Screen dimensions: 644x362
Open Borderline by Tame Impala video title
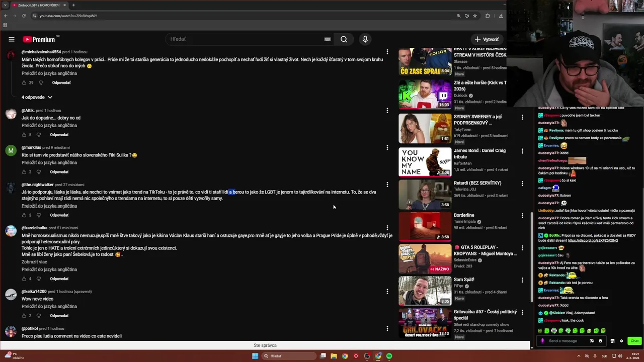coord(464,215)
